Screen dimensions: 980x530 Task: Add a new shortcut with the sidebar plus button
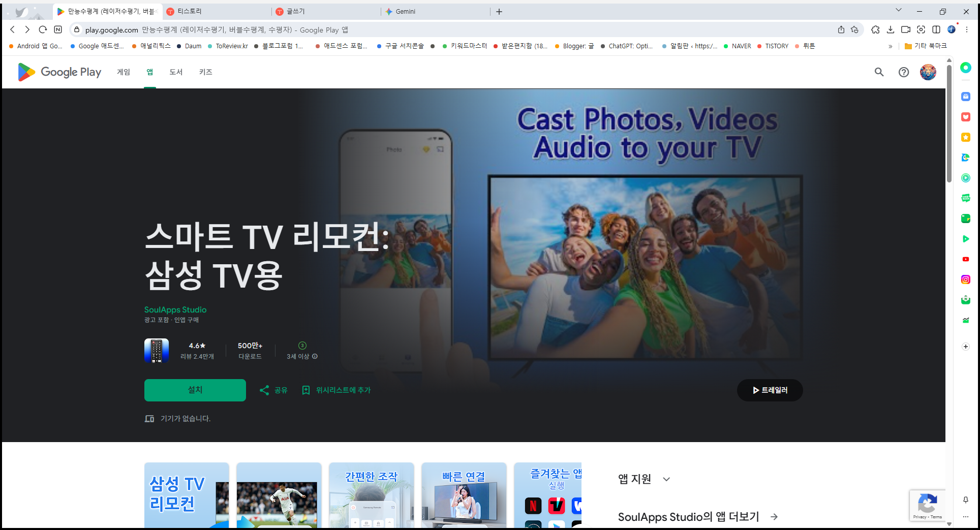pyautogui.click(x=965, y=347)
